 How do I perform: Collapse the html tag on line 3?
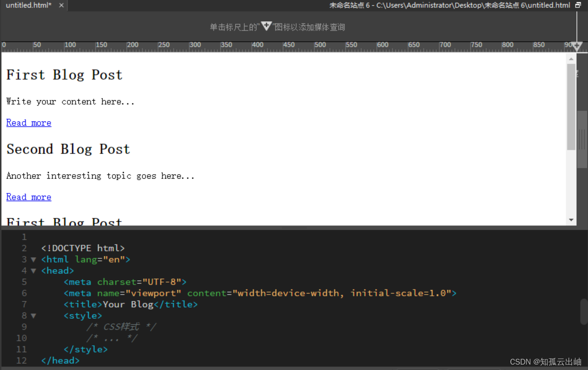coord(34,259)
